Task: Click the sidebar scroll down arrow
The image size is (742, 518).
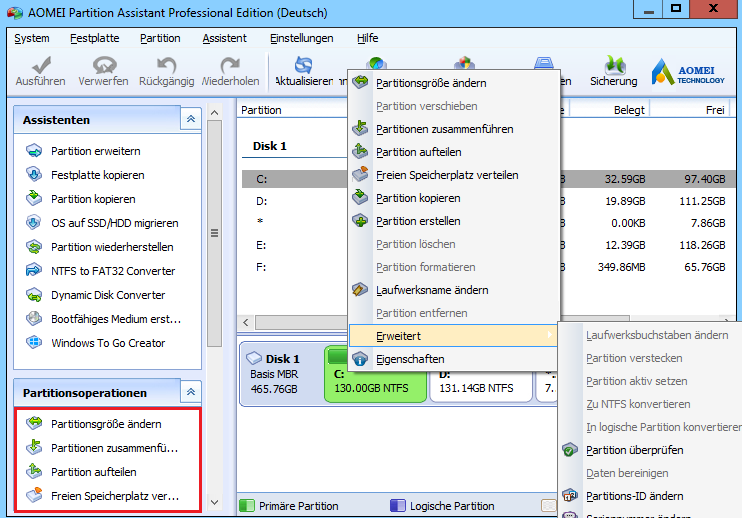Action: coord(214,502)
